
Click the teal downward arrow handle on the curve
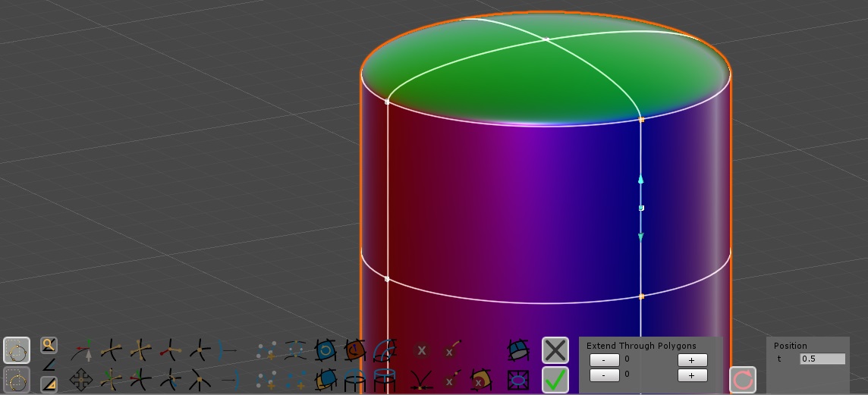[x=641, y=237]
